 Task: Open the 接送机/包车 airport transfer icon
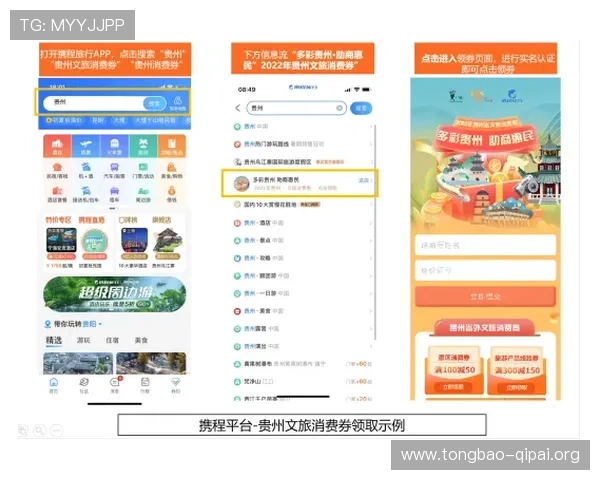[x=86, y=194]
